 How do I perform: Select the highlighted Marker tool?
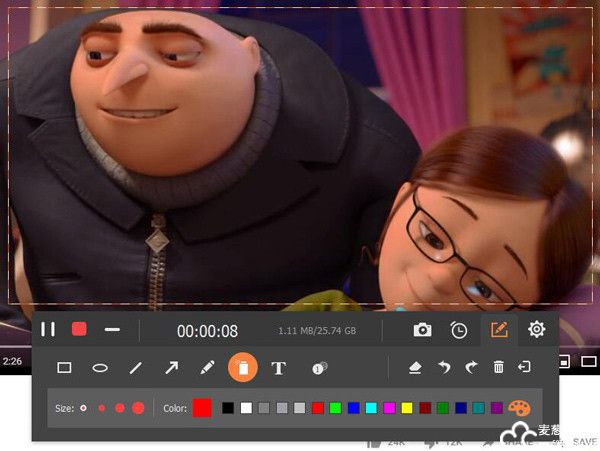243,368
